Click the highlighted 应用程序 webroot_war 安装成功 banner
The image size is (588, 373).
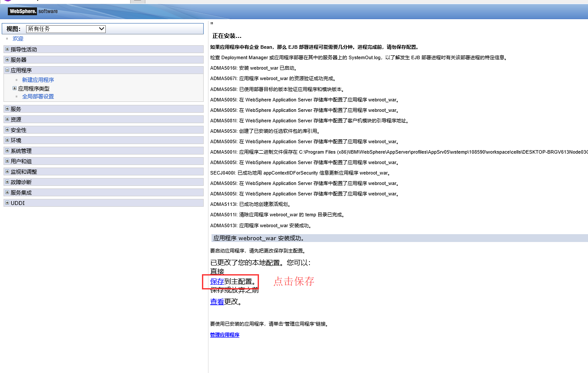400,238
